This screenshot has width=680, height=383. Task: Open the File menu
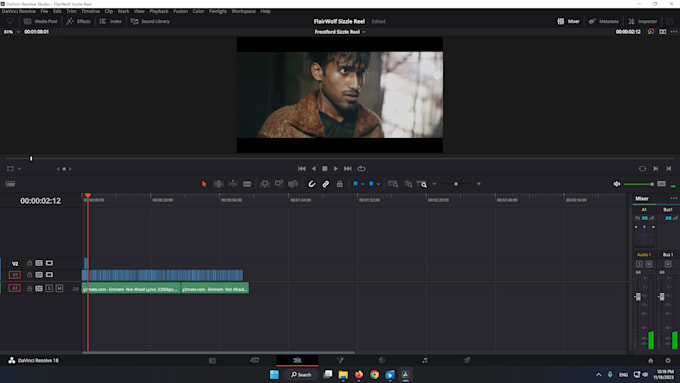coord(44,11)
